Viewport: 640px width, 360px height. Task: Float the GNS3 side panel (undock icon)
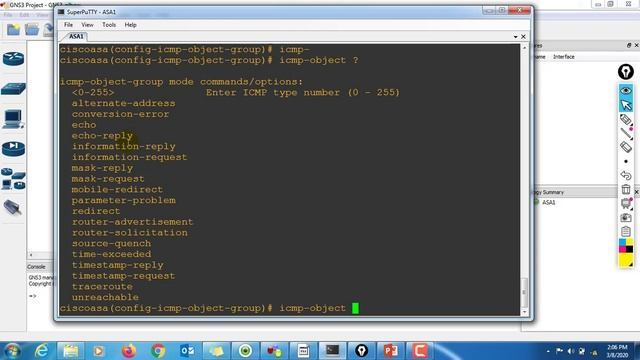click(629, 45)
